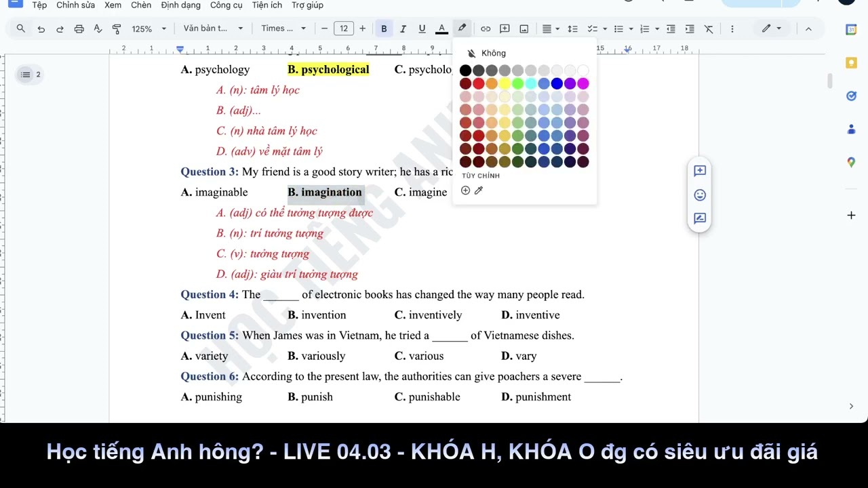Toggle bold formatting
This screenshot has height=488, width=868.
384,28
